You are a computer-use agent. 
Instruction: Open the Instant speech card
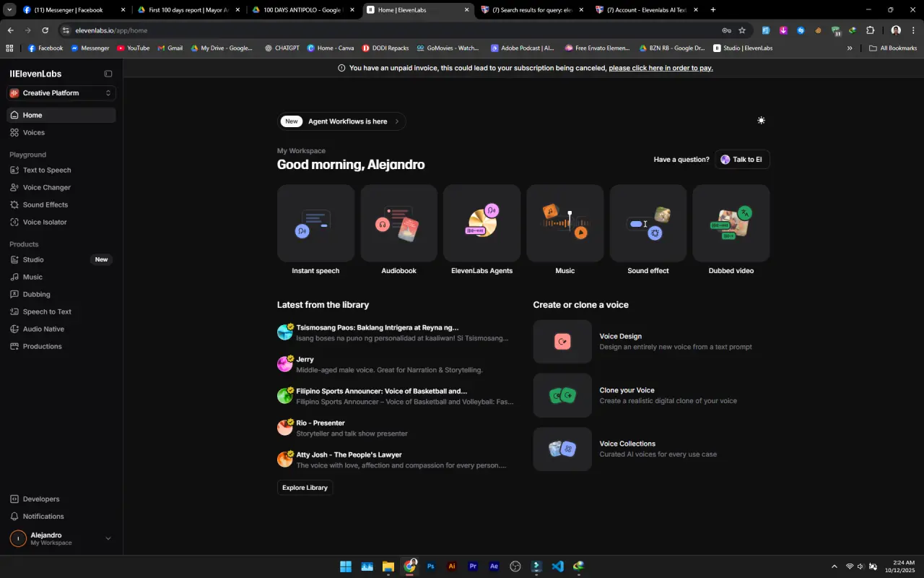[315, 223]
